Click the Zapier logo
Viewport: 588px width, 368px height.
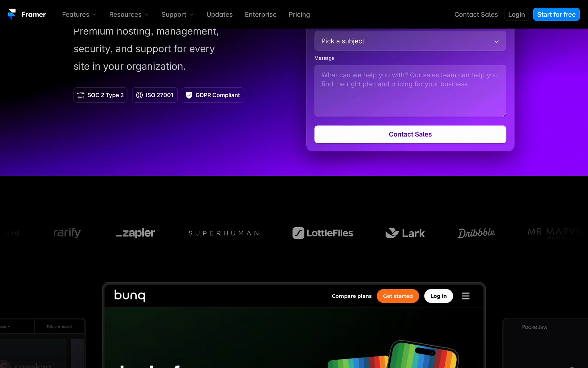coord(135,233)
